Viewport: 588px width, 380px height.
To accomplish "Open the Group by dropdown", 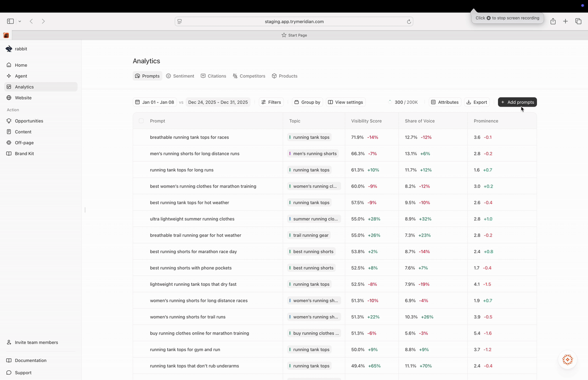I will point(307,102).
